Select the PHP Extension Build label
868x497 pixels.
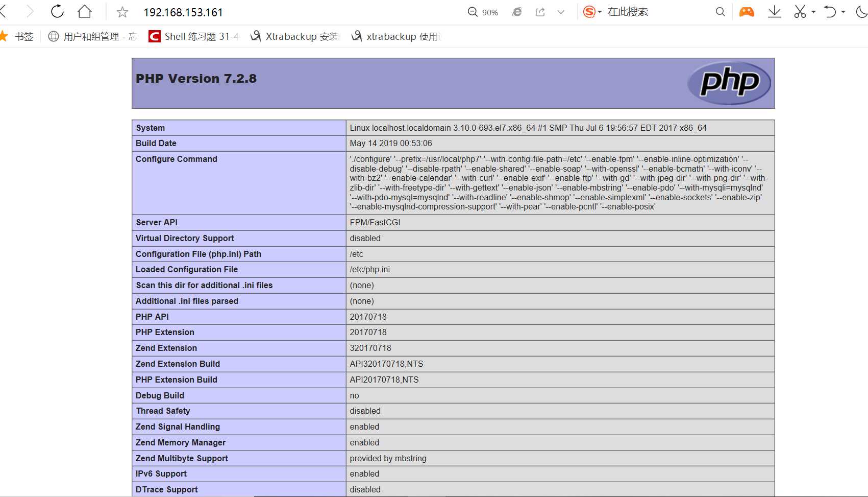point(177,380)
